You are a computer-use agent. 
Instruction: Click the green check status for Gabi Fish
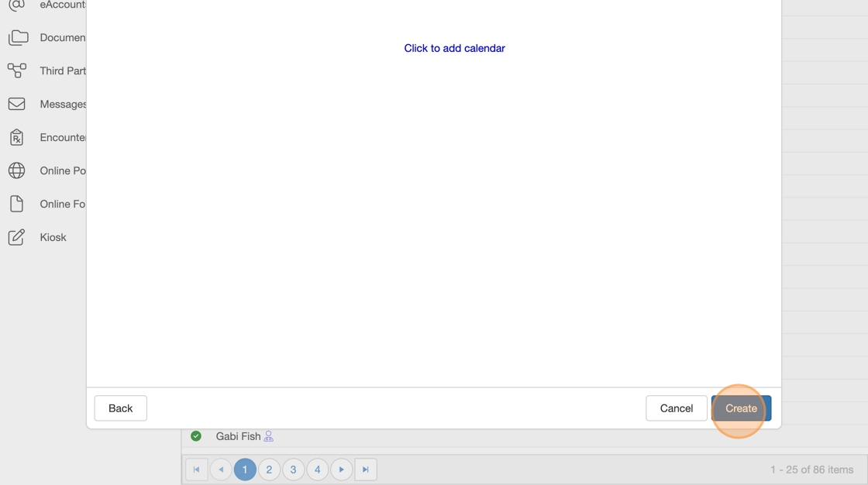(196, 436)
